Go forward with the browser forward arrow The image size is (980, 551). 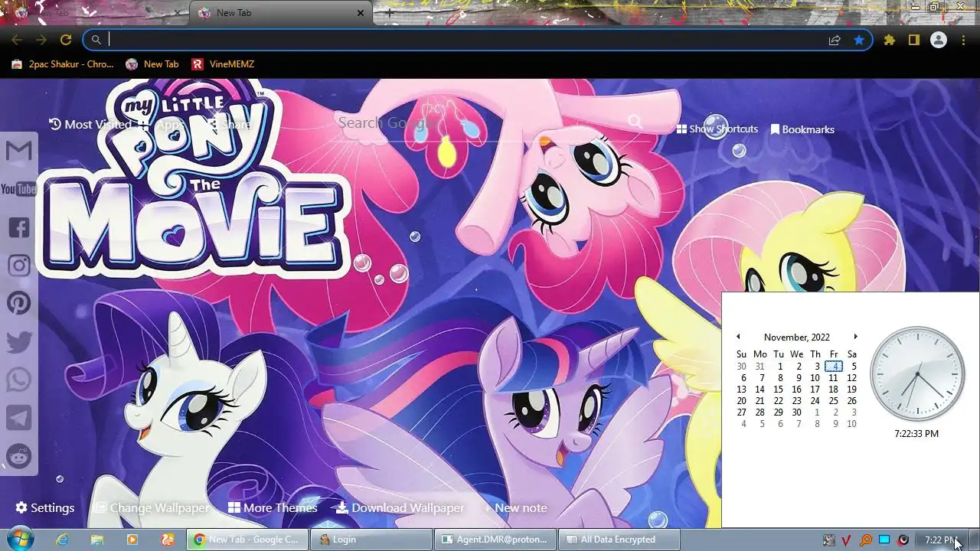41,40
